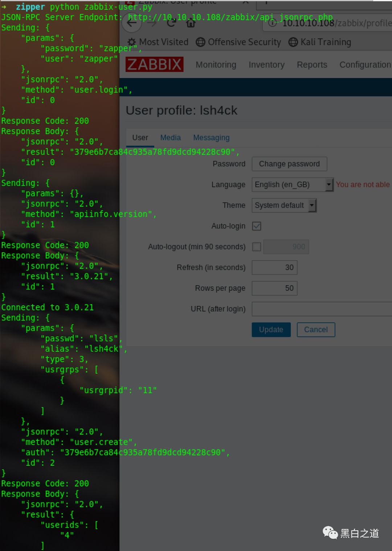This screenshot has width=392, height=551.
Task: Enable the Auto-logout checkbox
Action: tap(257, 247)
